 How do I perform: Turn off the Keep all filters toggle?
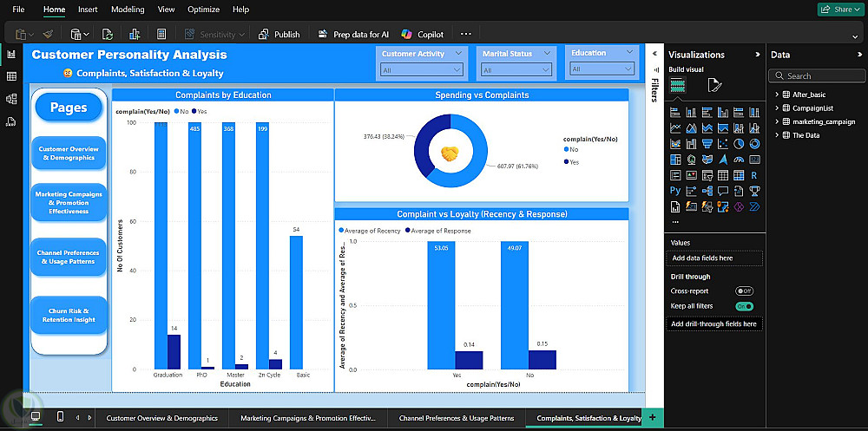coord(744,306)
